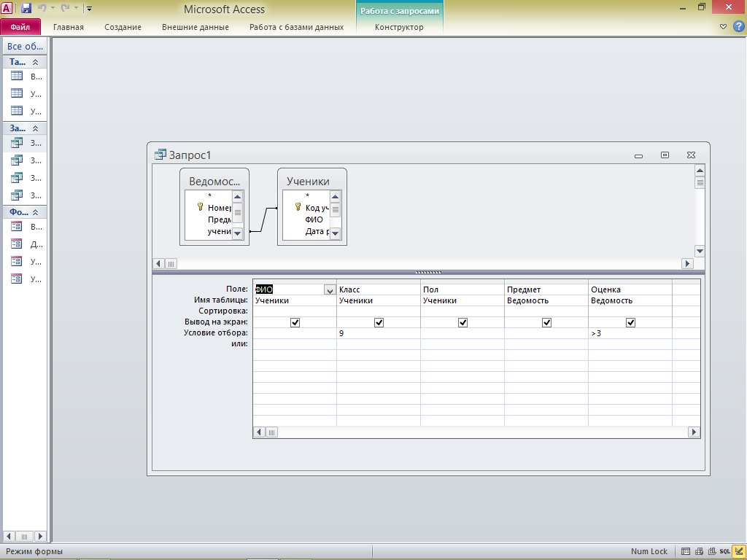Select Design view icon in status bar
Image resolution: width=747 pixels, height=560 pixels.
738,551
